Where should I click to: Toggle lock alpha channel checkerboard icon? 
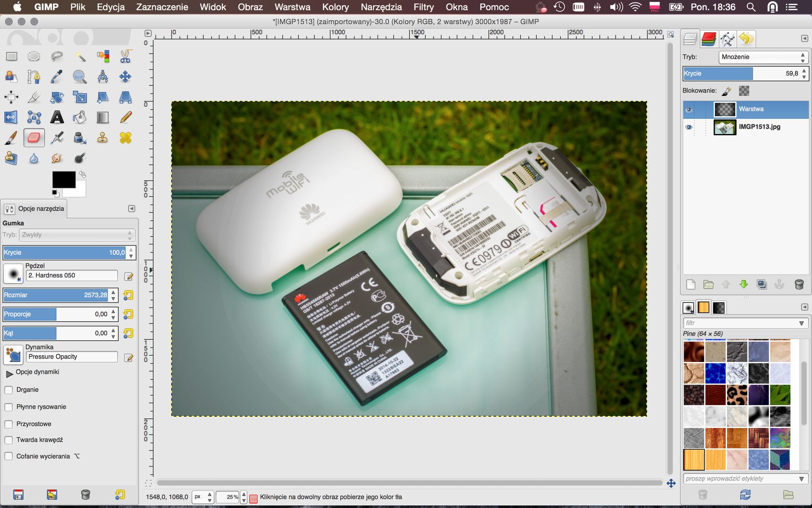coord(744,91)
